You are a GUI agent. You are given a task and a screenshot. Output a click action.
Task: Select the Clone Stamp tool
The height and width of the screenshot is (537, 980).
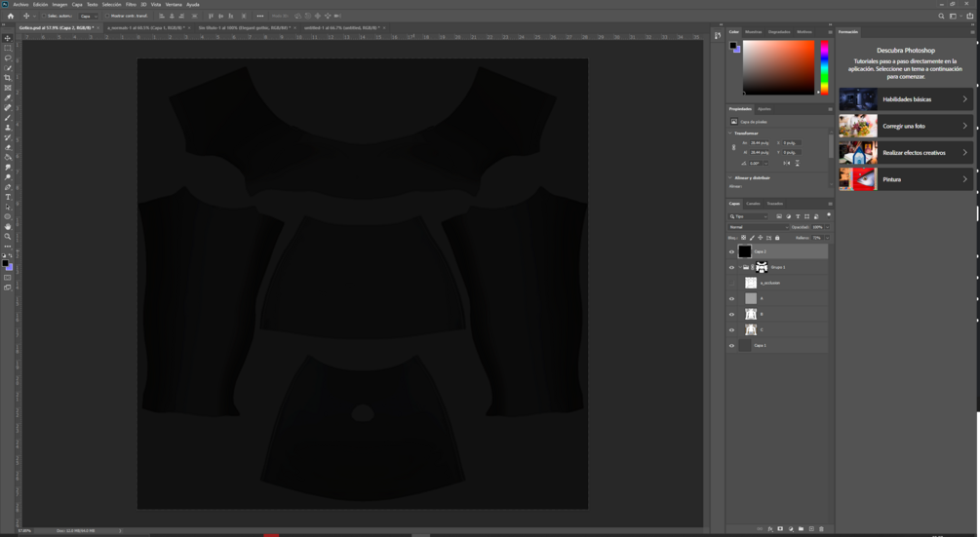[x=8, y=128]
